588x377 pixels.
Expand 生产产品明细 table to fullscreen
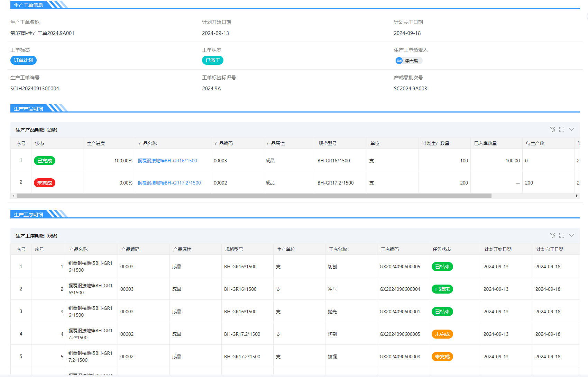(562, 129)
